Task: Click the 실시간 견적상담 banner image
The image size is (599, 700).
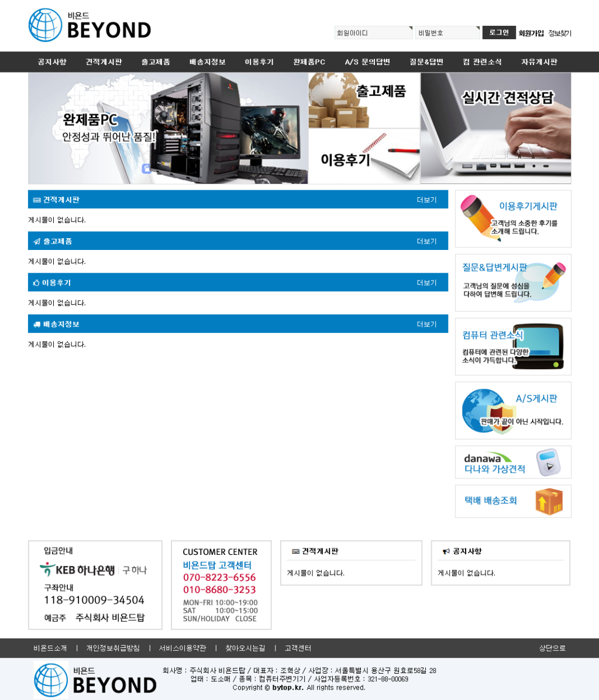Action: pyautogui.click(x=495, y=128)
